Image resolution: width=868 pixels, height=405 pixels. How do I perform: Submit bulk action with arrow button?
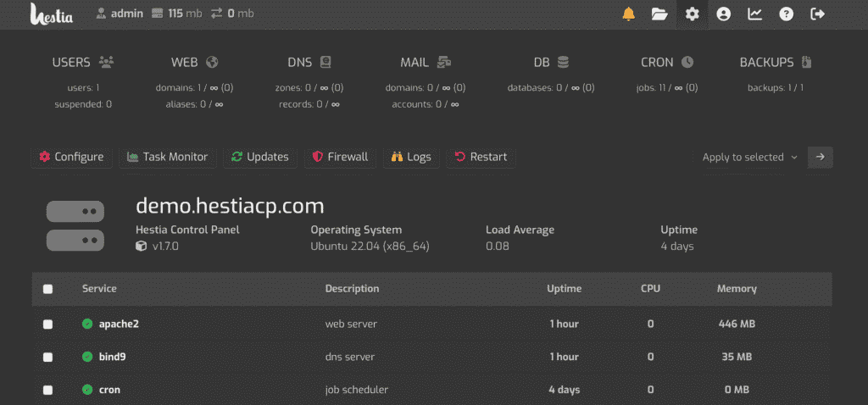820,157
